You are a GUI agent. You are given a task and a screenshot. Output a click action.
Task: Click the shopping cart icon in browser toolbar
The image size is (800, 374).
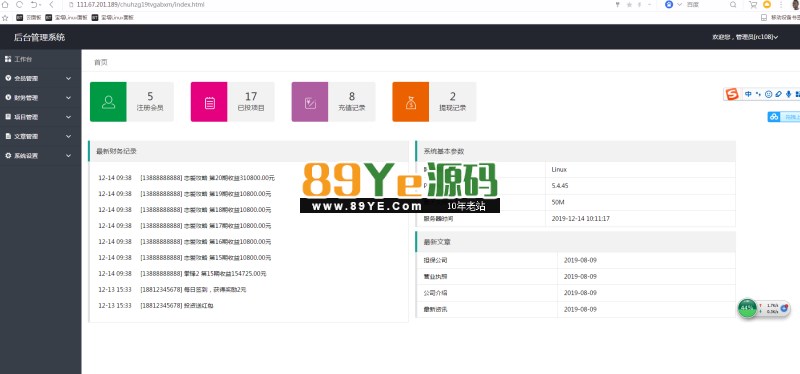(753, 5)
